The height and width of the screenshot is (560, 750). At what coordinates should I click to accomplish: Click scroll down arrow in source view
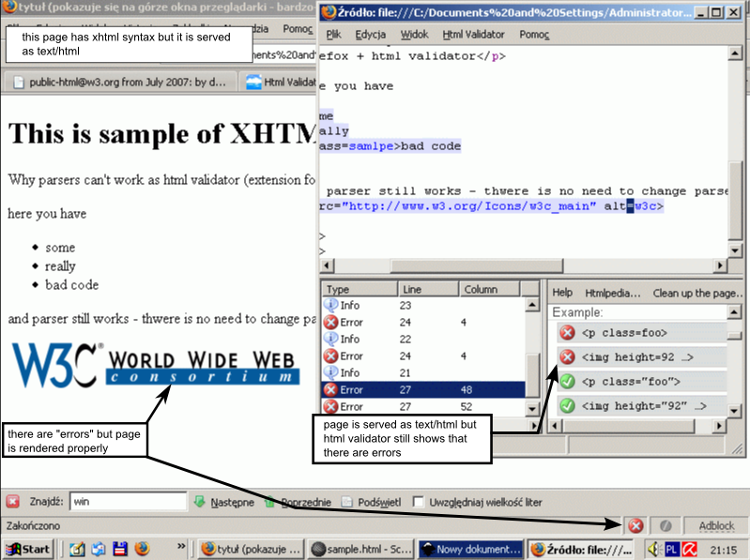[735, 250]
